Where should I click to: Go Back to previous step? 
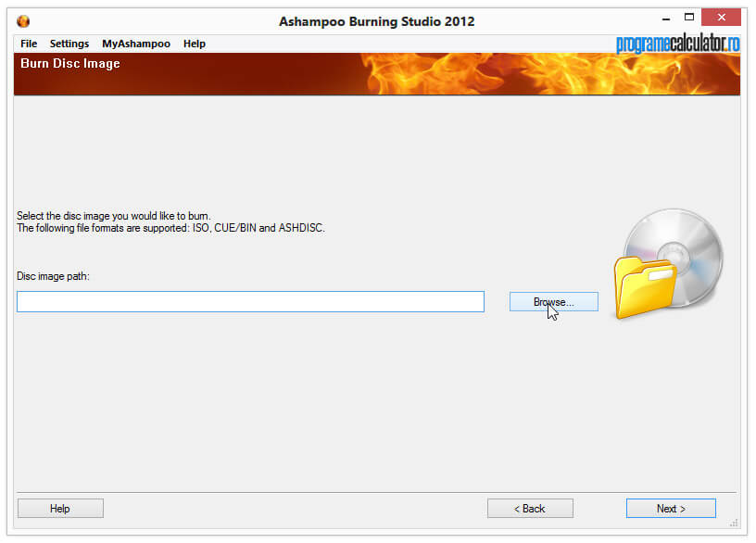[530, 509]
